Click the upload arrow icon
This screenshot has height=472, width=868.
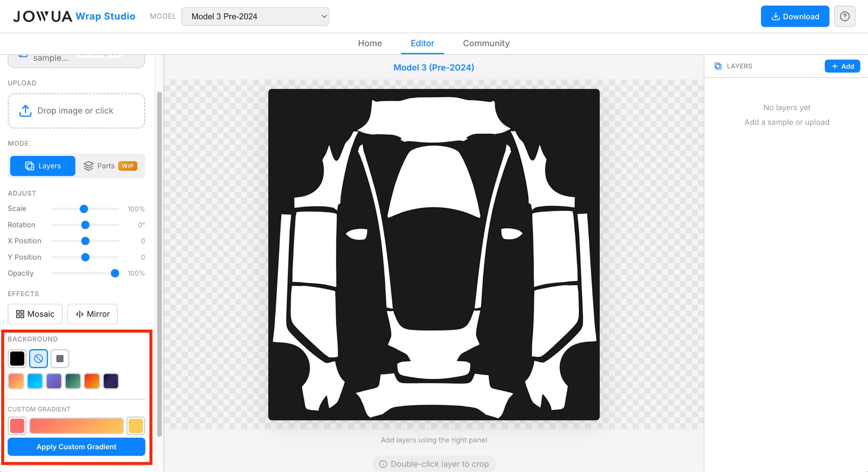tap(25, 111)
